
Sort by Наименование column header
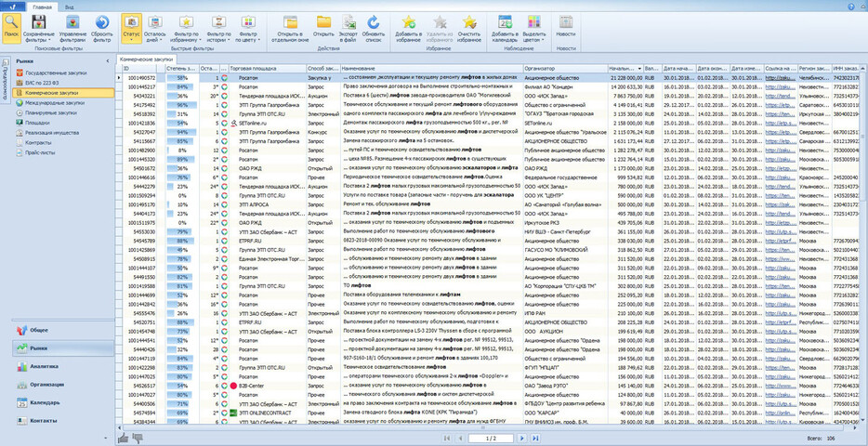tap(430, 68)
